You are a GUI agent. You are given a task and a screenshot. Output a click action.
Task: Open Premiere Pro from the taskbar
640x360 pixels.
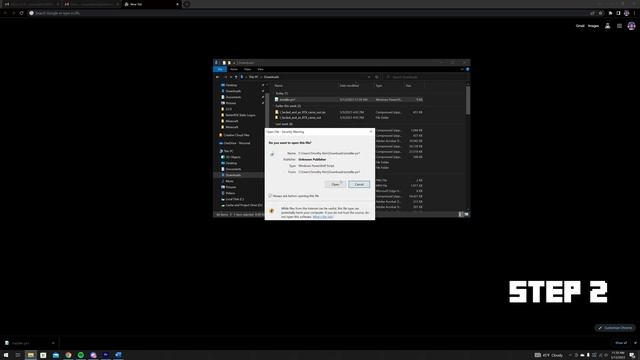point(106,355)
